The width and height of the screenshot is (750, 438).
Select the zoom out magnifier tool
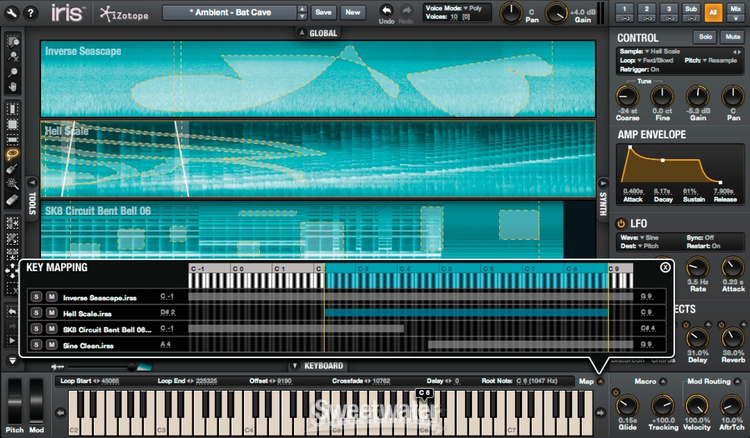[x=12, y=57]
